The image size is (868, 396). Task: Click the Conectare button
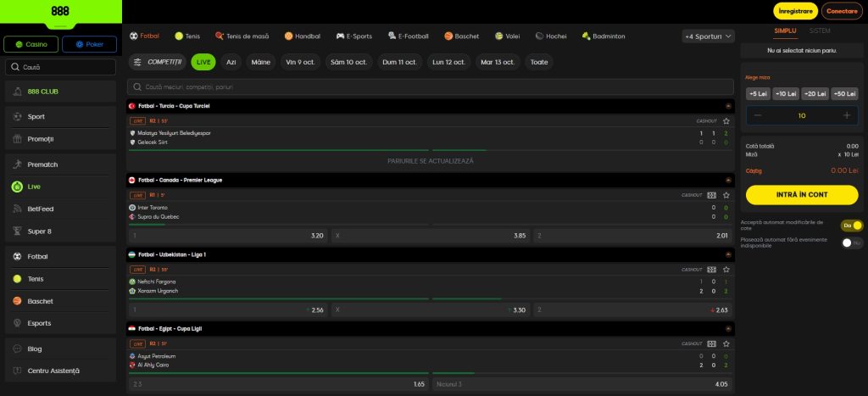click(842, 11)
